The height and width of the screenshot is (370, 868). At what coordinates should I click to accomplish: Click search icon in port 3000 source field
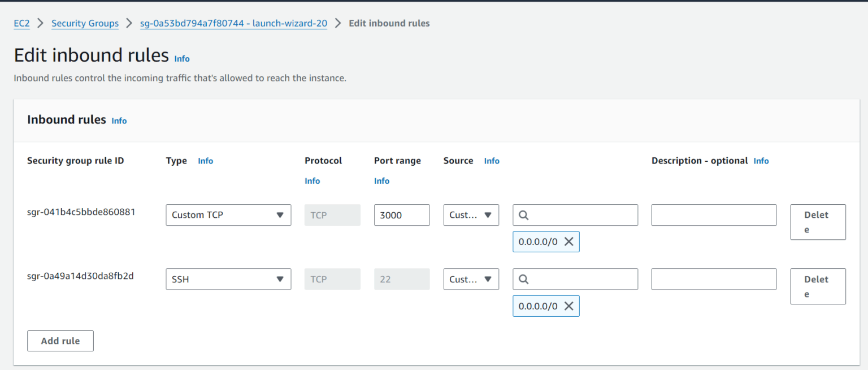click(523, 215)
